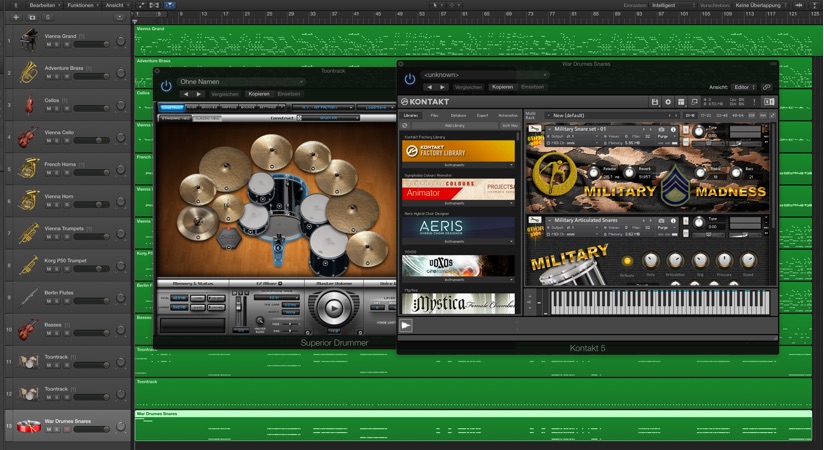Click Kontakt Add Library button
This screenshot has width=824, height=450.
click(x=455, y=126)
